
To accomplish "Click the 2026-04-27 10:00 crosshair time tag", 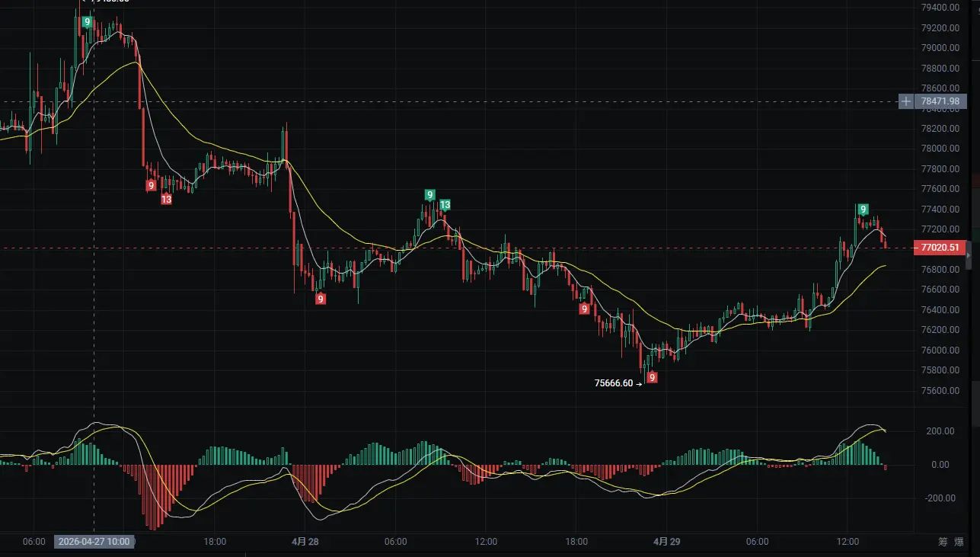I will click(x=95, y=542).
